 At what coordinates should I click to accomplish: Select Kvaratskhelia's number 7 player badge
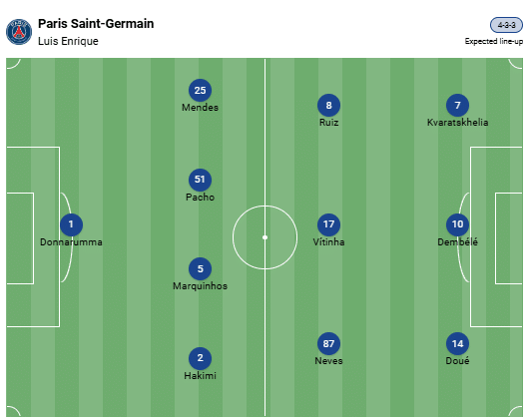click(x=457, y=105)
